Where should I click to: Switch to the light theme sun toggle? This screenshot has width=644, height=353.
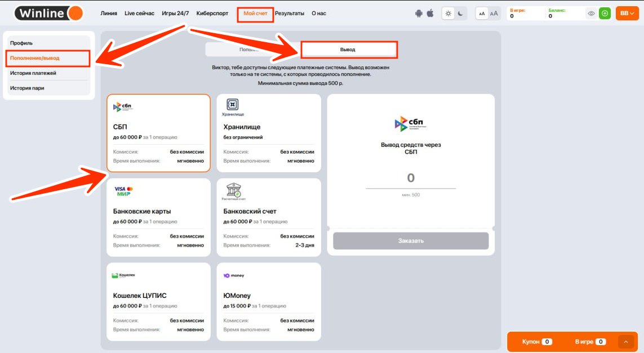coord(448,14)
